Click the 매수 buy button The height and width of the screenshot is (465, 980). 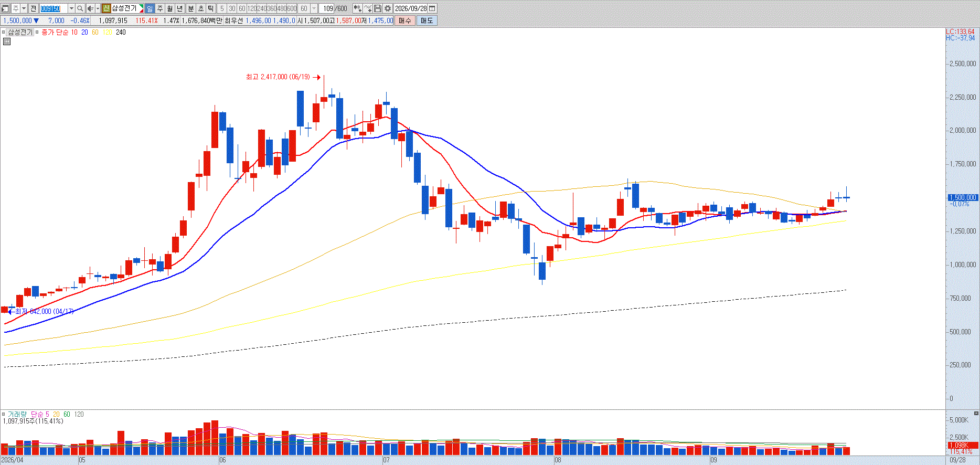(x=405, y=20)
